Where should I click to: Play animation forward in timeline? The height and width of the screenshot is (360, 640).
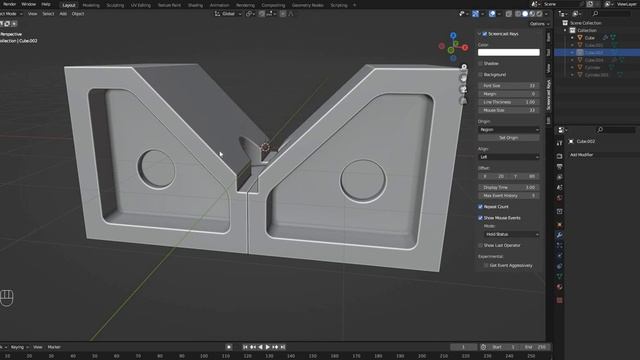(x=268, y=347)
